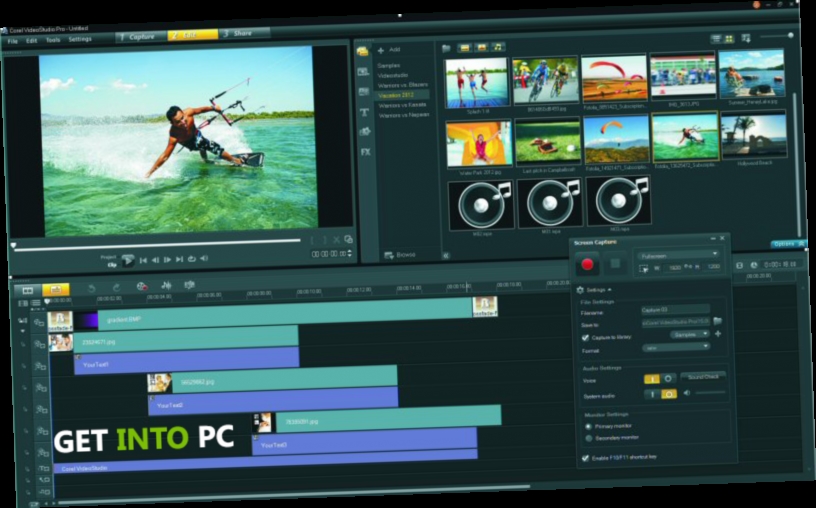Click the preview scrubber bar
The height and width of the screenshot is (508, 816).
click(158, 246)
